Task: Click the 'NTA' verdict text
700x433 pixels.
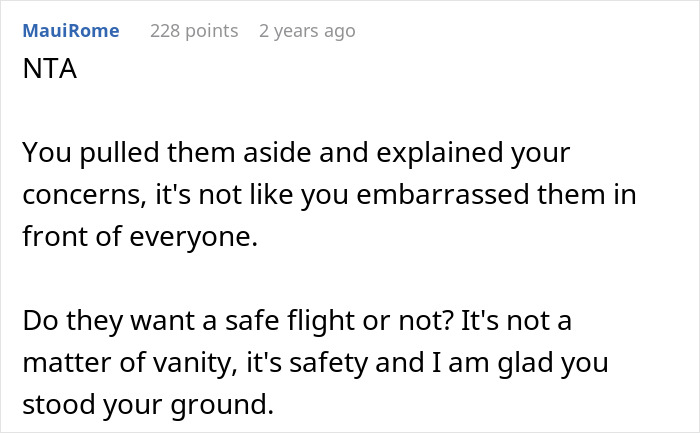Action: click(x=43, y=73)
